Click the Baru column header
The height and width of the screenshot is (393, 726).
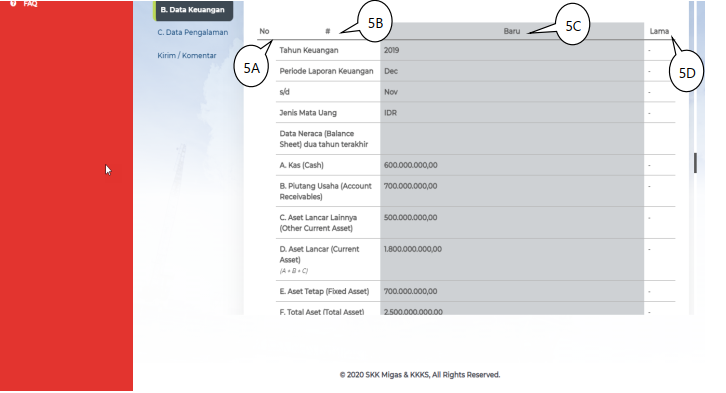(x=512, y=31)
